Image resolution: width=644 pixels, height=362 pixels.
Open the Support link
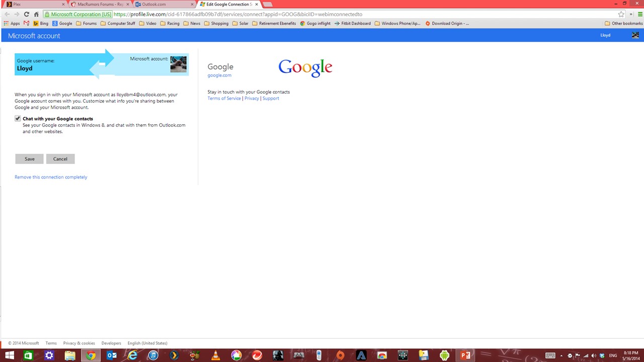click(271, 99)
